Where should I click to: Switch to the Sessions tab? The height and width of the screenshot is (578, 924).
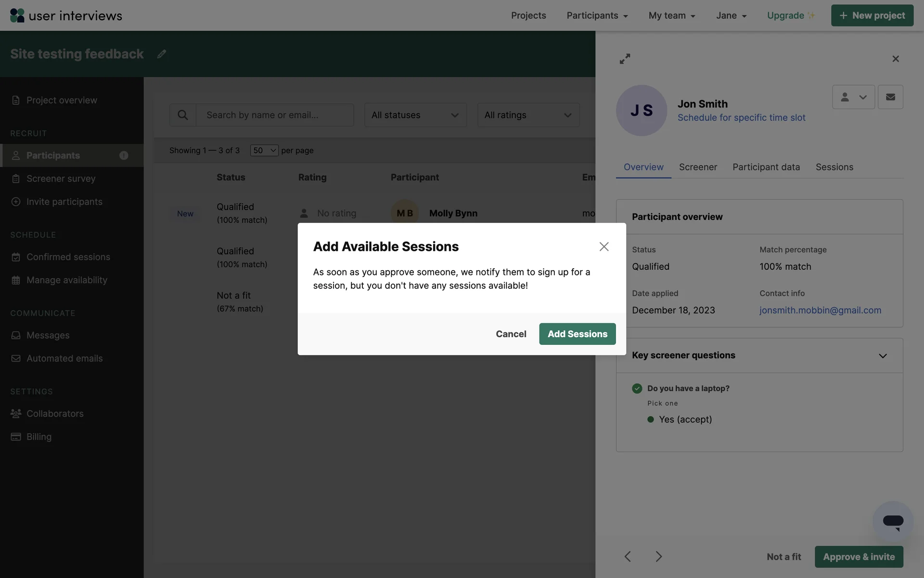coord(834,167)
